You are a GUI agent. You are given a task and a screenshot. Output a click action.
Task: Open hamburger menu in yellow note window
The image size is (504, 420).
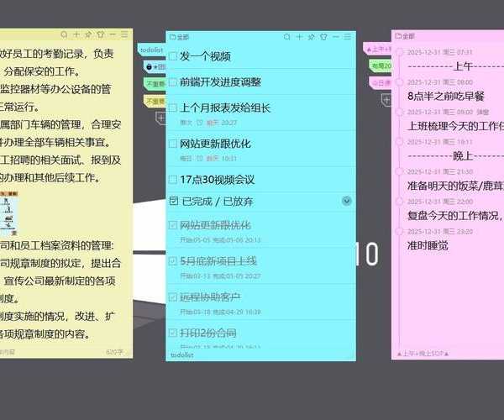click(x=124, y=35)
